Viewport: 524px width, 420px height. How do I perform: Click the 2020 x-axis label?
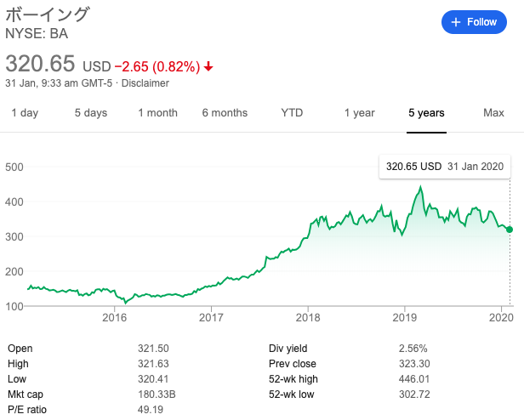tap(501, 317)
